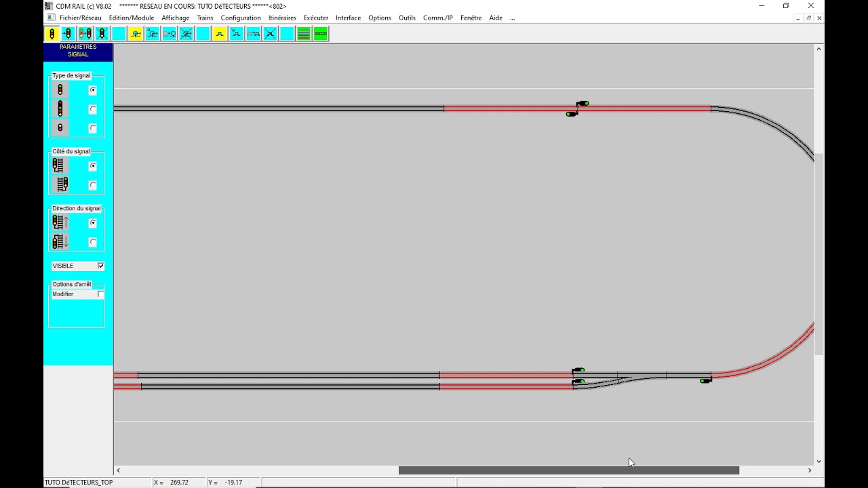This screenshot has width=868, height=488.
Task: Open the Outils menu
Action: [x=407, y=18]
